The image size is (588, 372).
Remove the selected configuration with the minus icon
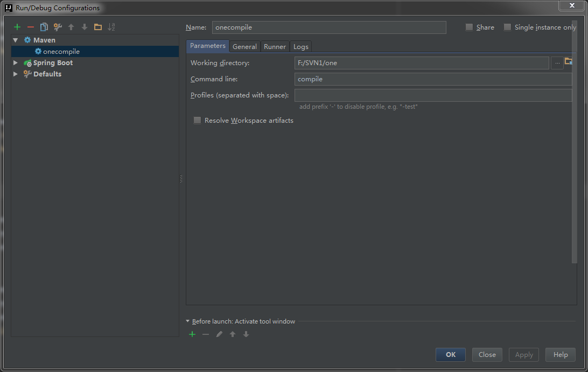pos(31,27)
